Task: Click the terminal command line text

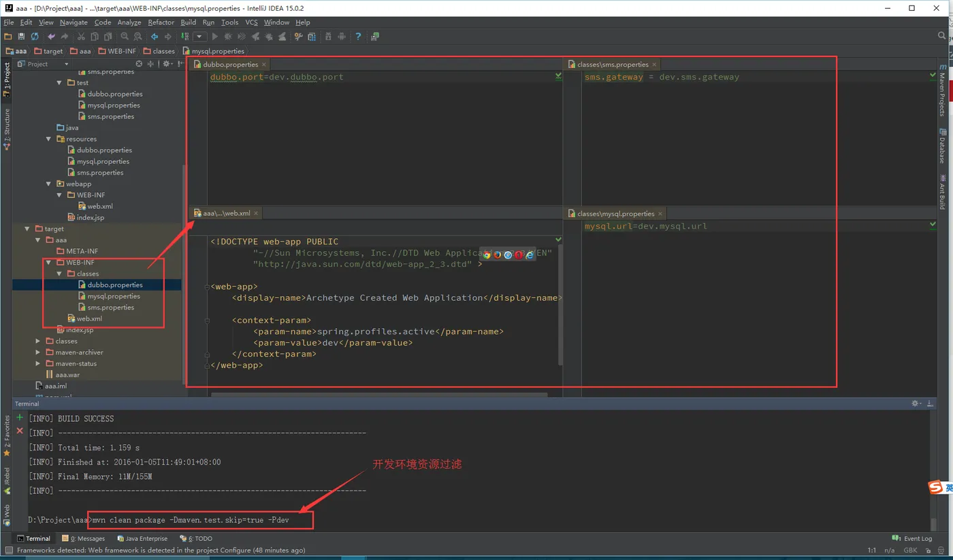Action: click(191, 520)
